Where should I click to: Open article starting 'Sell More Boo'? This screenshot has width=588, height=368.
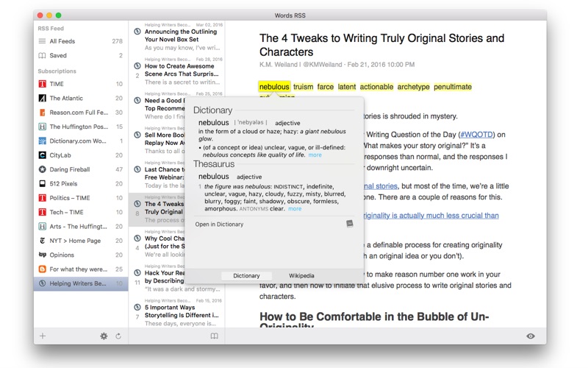click(x=157, y=141)
